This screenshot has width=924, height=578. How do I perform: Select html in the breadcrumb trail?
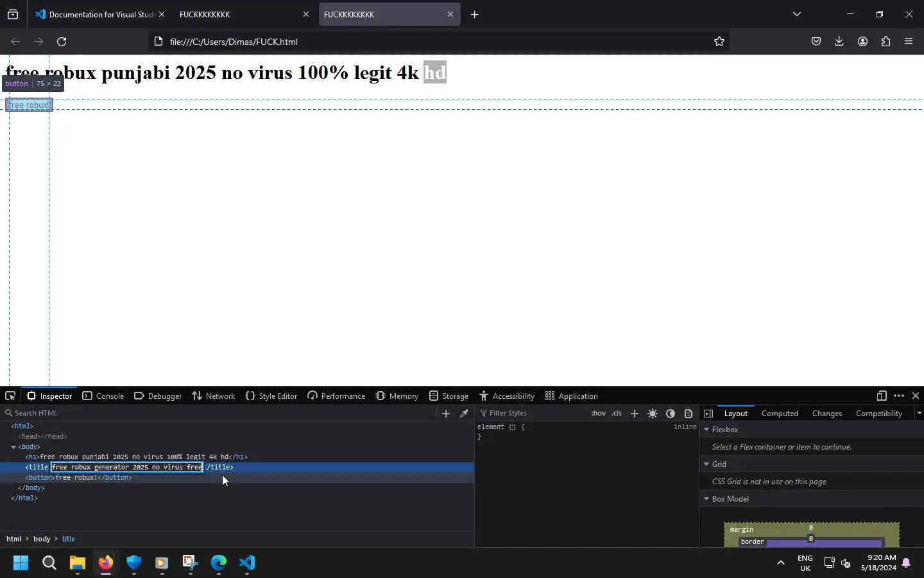13,539
